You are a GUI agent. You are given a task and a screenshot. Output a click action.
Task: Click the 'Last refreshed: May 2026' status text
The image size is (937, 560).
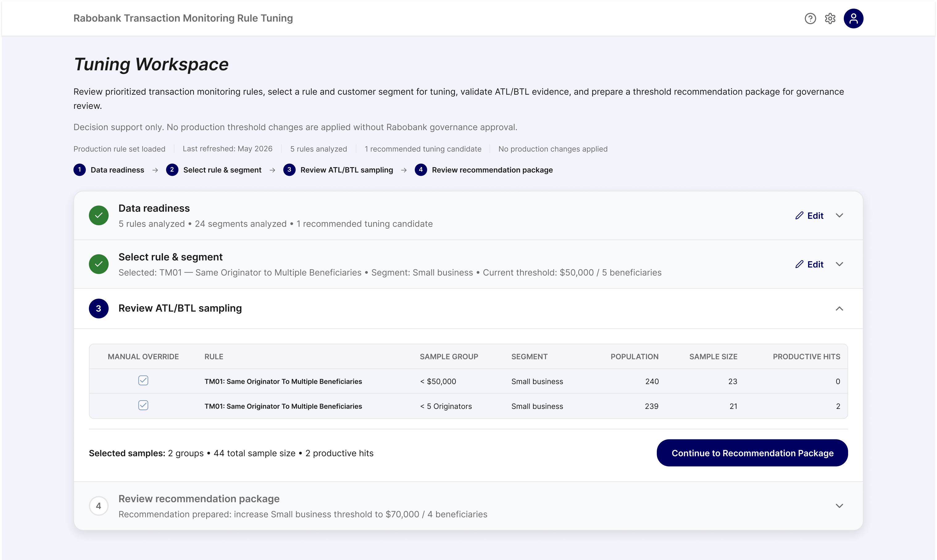(x=227, y=149)
